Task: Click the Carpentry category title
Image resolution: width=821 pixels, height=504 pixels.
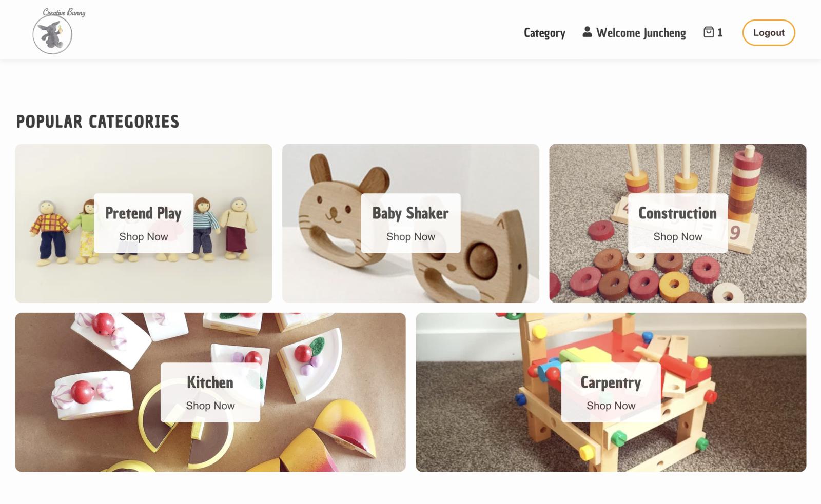Action: [611, 383]
